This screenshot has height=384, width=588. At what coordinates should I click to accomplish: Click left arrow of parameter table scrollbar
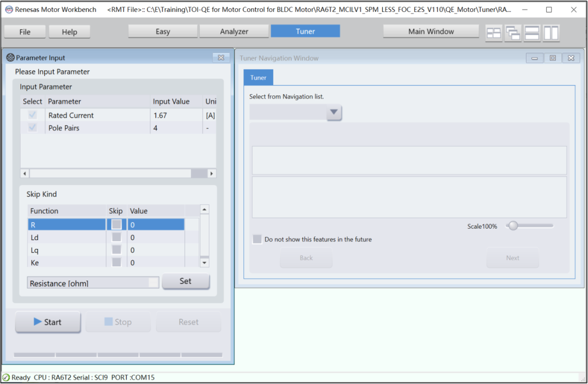pos(24,174)
